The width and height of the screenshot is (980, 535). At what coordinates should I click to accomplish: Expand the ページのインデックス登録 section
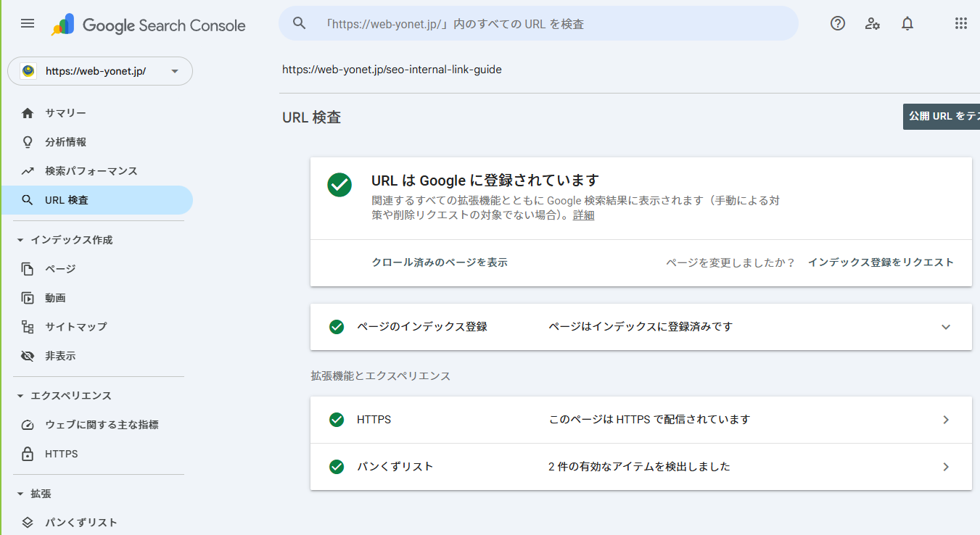pyautogui.click(x=945, y=327)
